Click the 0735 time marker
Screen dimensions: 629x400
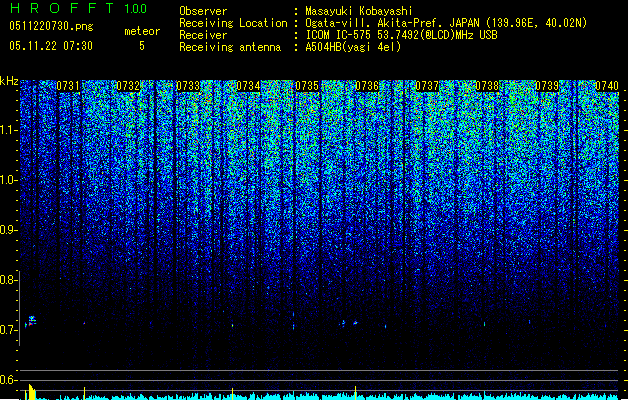click(x=307, y=86)
